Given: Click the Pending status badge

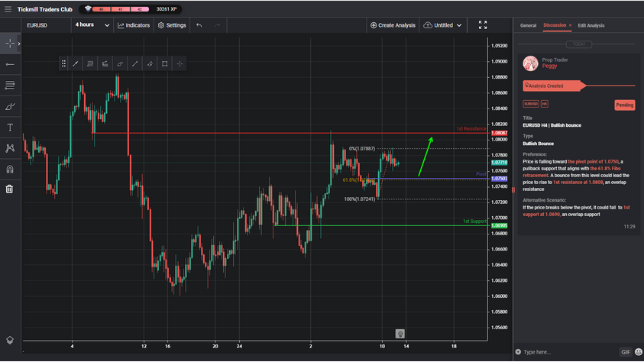Looking at the screenshot, I should [x=625, y=105].
